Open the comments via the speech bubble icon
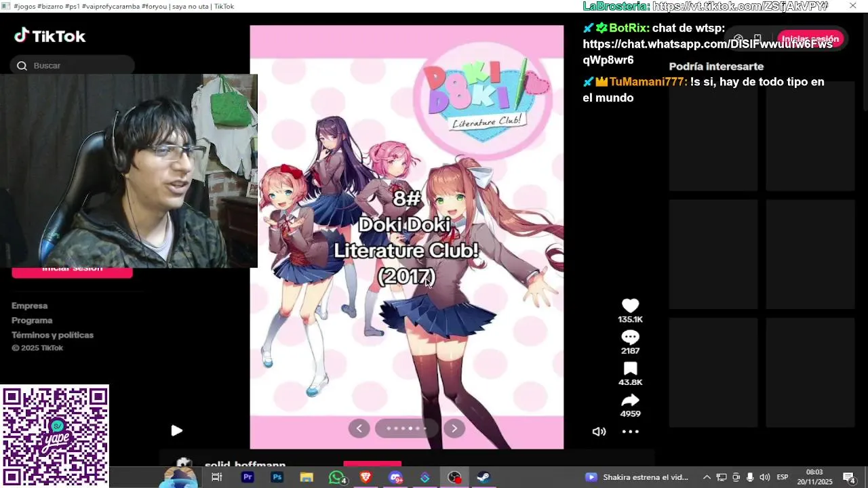Image resolution: width=868 pixels, height=488 pixels. click(x=630, y=337)
